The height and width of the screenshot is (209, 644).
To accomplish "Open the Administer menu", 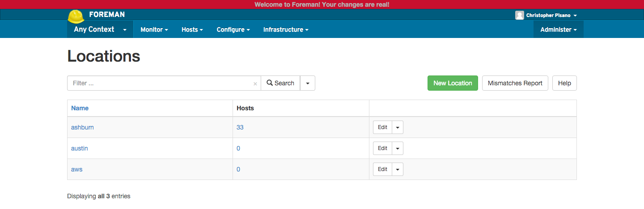I will coord(558,29).
